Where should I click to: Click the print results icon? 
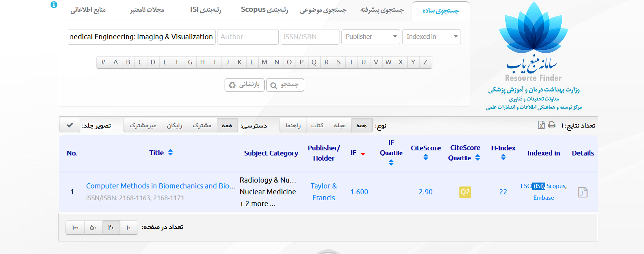[552, 125]
